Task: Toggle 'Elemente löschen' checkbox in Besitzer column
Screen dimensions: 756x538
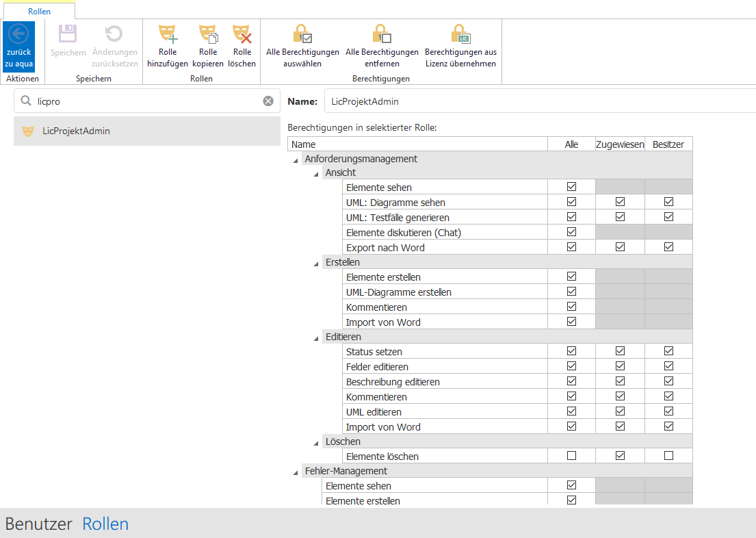Action: pyautogui.click(x=668, y=456)
